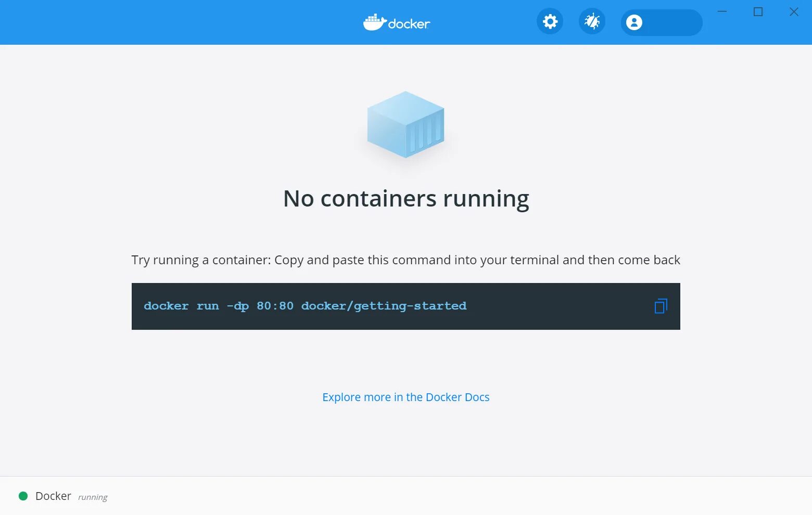
Task: Click the green Docker running status indicator
Action: (23, 496)
